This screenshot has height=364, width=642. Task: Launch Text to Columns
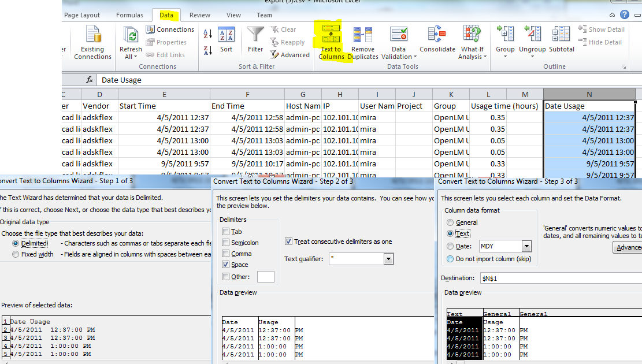(x=331, y=42)
